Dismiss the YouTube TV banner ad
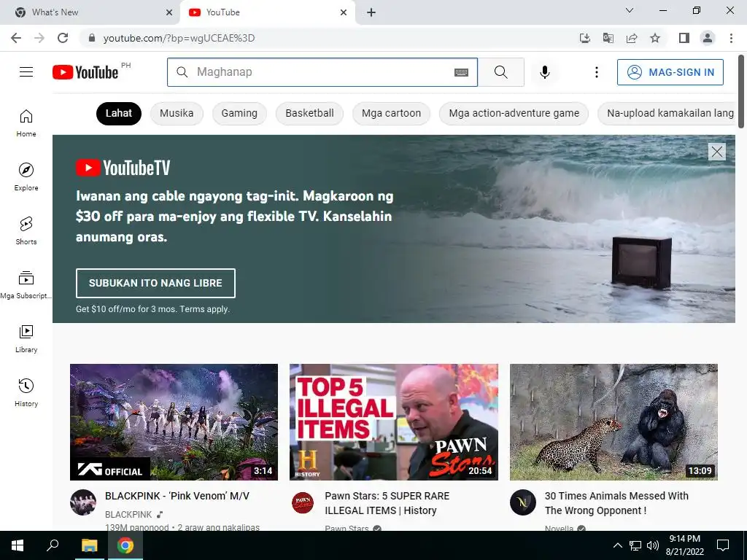This screenshot has width=747, height=560. coord(717,152)
